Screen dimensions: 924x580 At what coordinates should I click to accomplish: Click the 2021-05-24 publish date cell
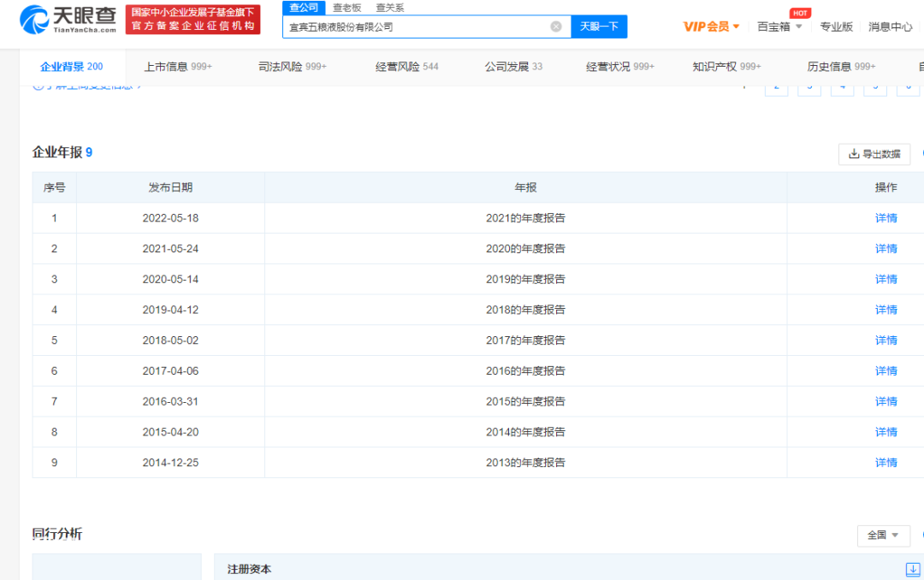[170, 249]
